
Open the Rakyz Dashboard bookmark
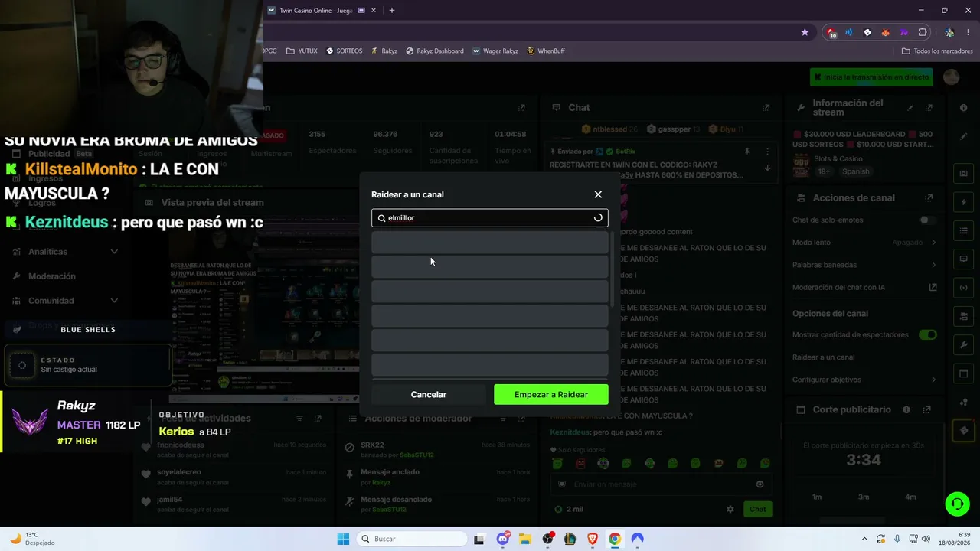(x=434, y=51)
